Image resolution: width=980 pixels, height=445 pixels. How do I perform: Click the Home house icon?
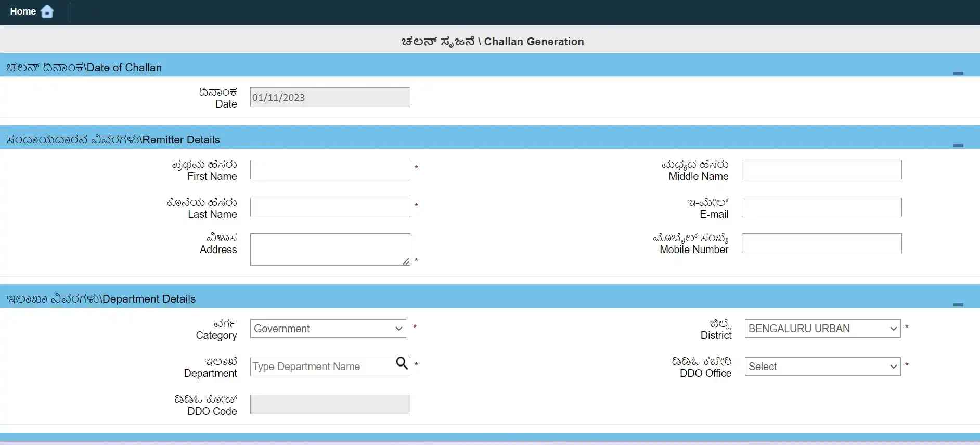[x=47, y=11]
